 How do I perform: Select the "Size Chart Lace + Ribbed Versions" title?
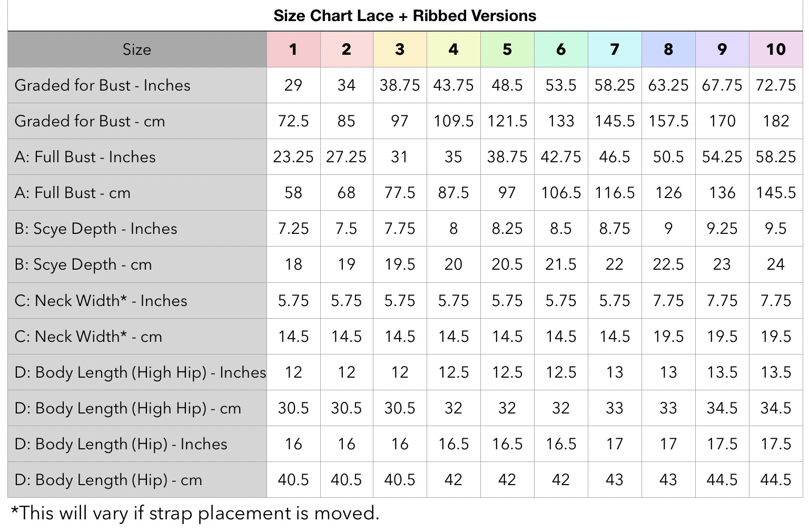pyautogui.click(x=404, y=16)
